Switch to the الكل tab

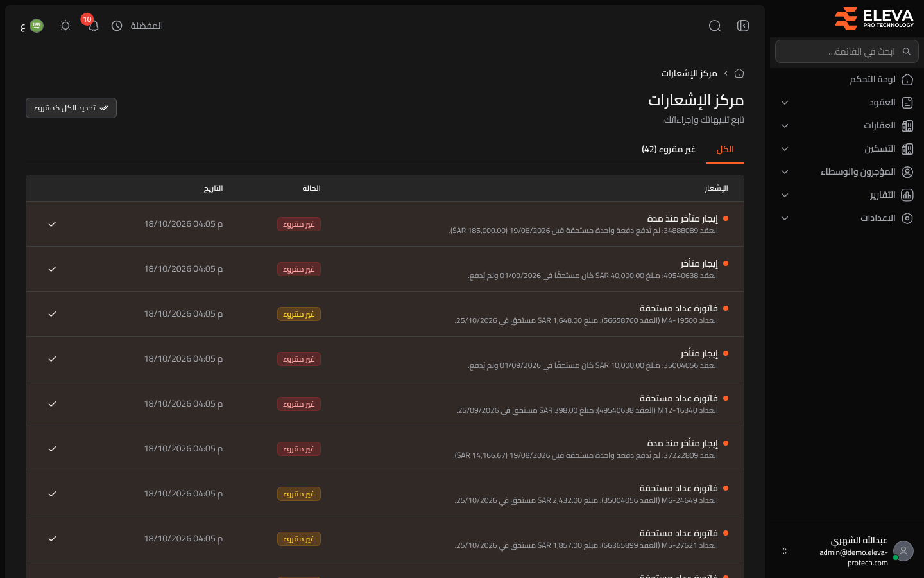coord(725,150)
